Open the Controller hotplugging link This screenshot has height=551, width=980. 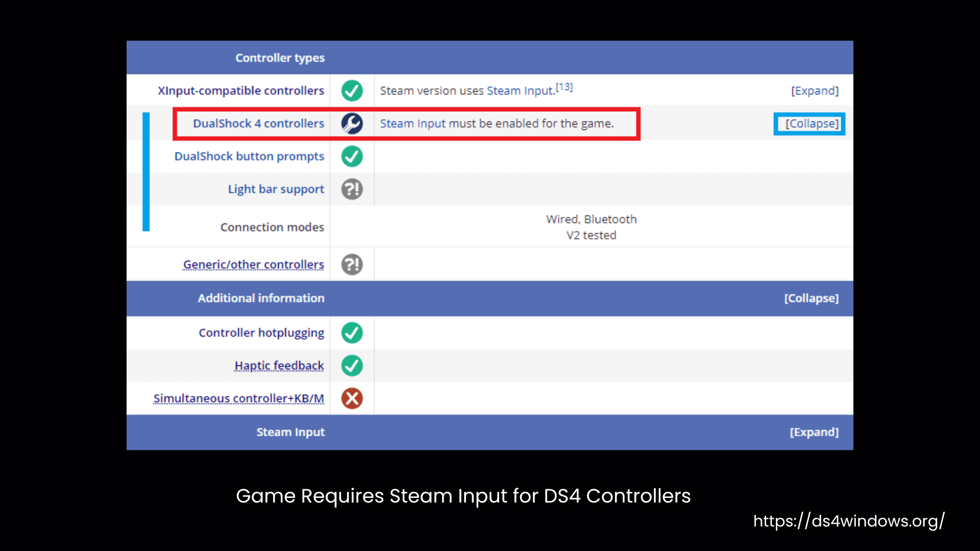(x=261, y=333)
